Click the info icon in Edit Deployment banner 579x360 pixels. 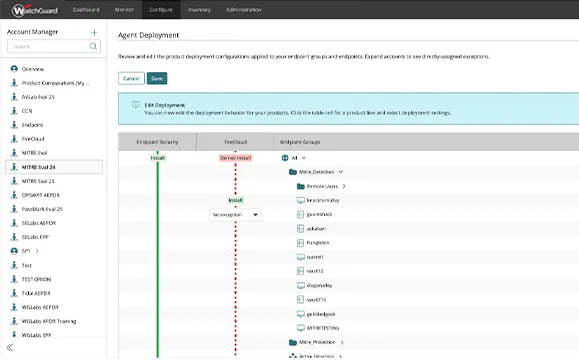(x=136, y=104)
